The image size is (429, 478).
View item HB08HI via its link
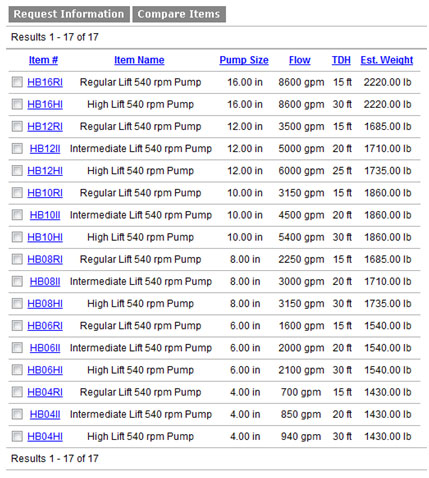pyautogui.click(x=45, y=303)
